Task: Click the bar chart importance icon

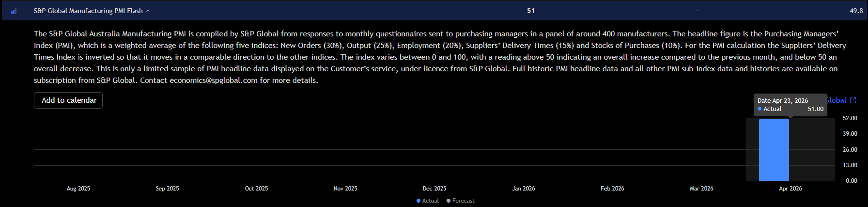Action: [x=14, y=11]
